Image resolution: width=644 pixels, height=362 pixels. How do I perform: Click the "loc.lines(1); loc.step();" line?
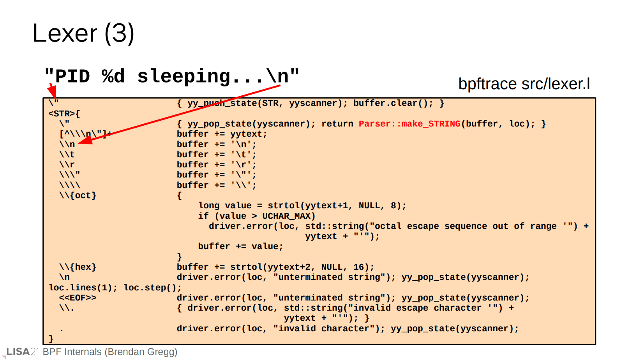coord(115,288)
